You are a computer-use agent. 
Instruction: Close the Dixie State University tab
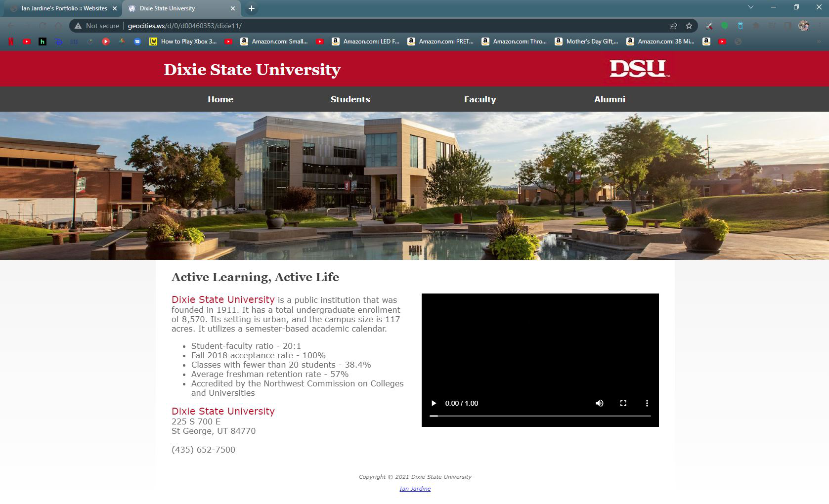[233, 8]
